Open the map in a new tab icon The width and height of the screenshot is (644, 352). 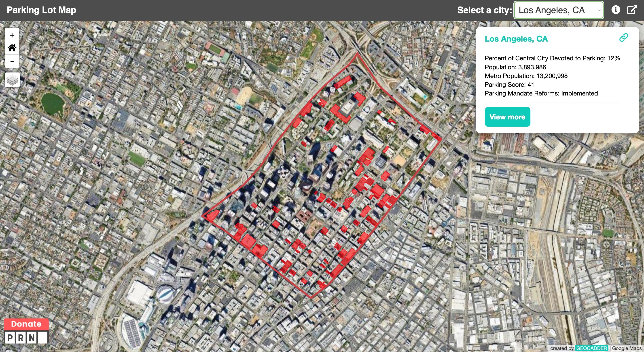coord(632,10)
